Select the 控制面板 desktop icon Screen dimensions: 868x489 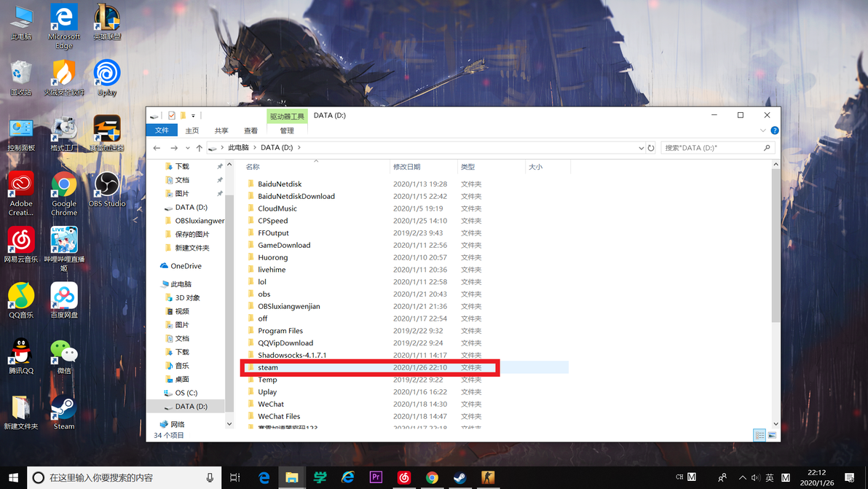21,134
